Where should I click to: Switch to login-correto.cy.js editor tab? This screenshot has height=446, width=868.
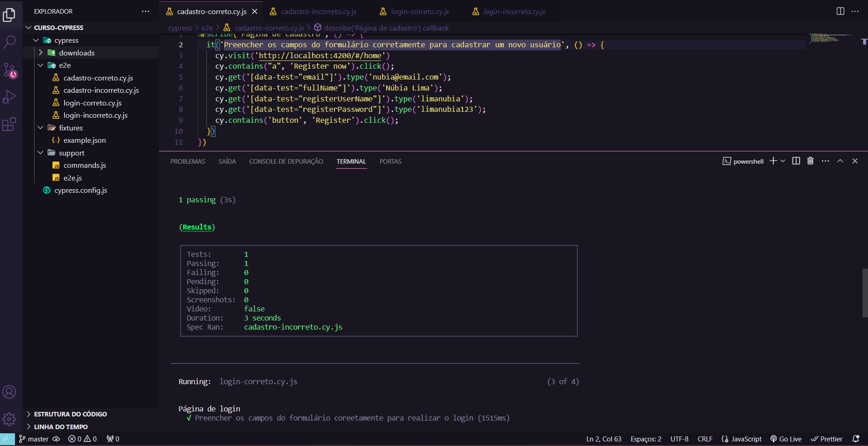tap(419, 11)
